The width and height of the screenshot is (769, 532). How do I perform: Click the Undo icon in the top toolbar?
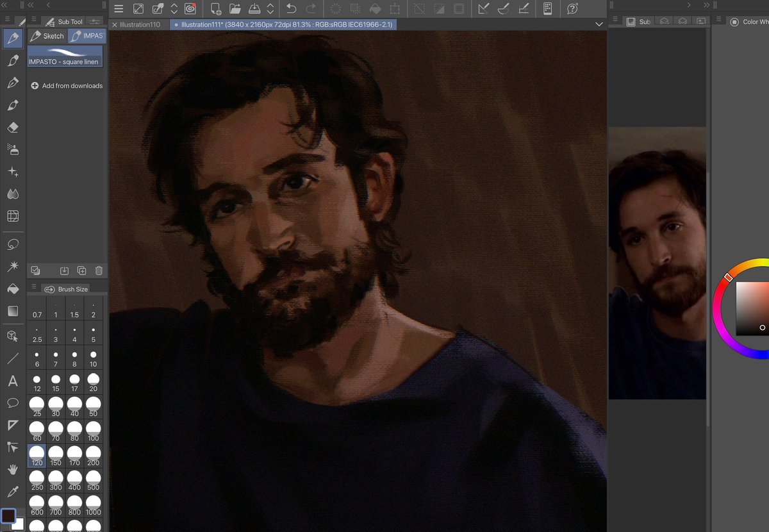coord(293,9)
